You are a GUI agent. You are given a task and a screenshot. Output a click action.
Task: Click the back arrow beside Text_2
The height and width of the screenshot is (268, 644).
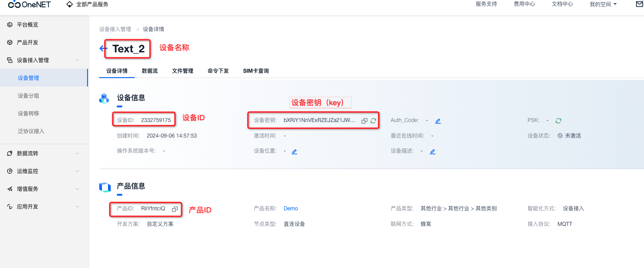[103, 49]
